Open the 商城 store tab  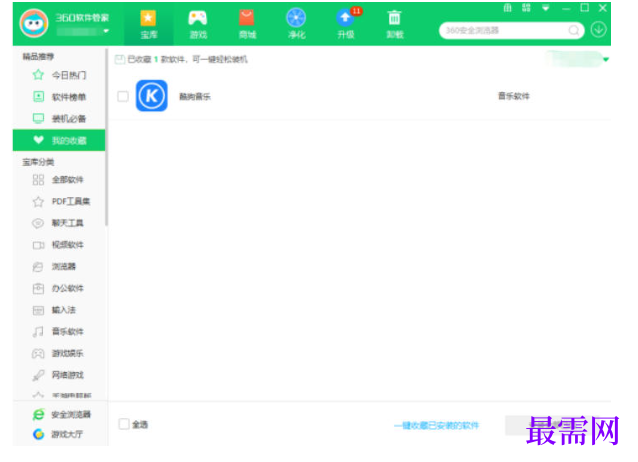(247, 24)
